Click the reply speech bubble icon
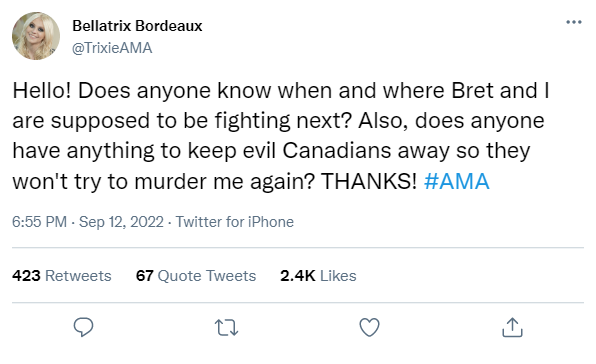The image size is (596, 364). (x=83, y=327)
